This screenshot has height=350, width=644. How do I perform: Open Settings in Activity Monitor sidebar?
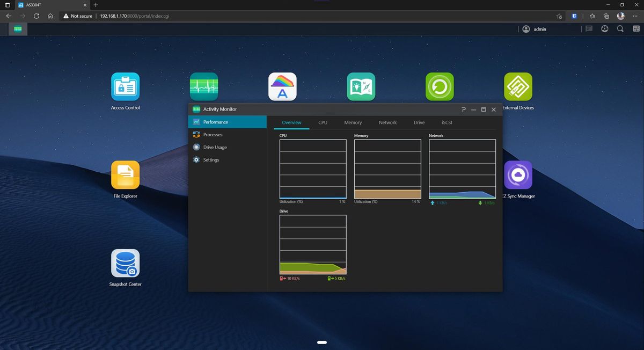tap(228, 160)
